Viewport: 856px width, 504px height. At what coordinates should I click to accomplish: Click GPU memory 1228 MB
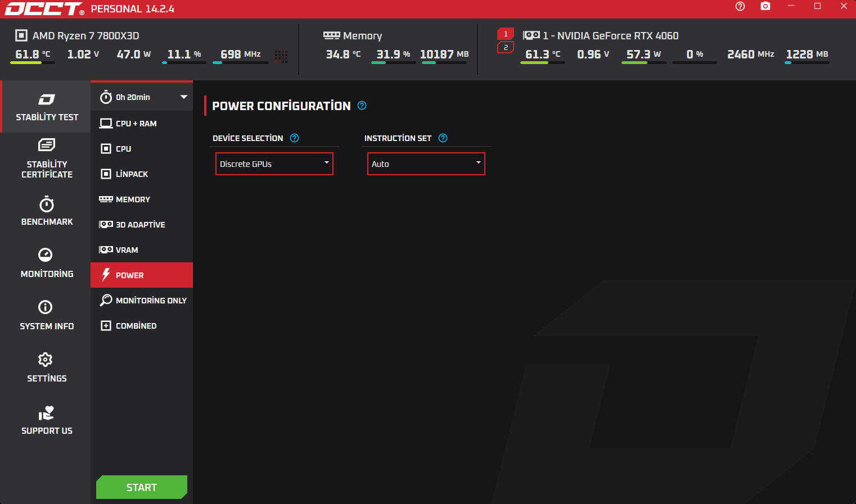pos(807,55)
